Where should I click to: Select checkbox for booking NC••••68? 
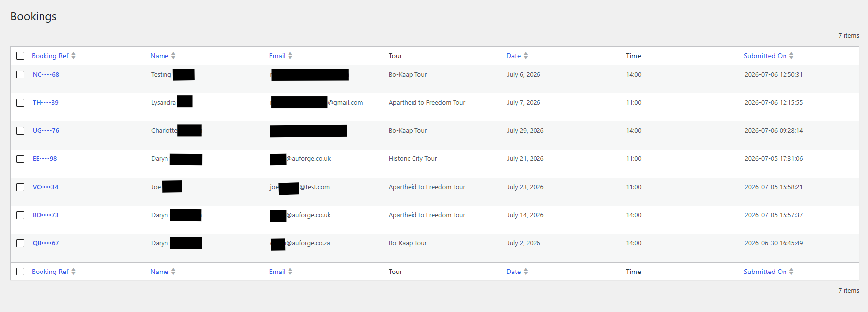[x=20, y=75]
